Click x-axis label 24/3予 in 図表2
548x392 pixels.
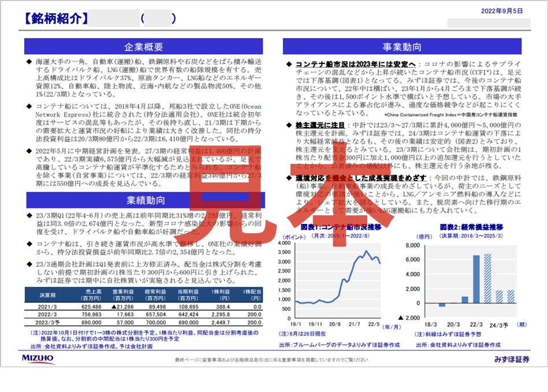pyautogui.click(x=499, y=325)
